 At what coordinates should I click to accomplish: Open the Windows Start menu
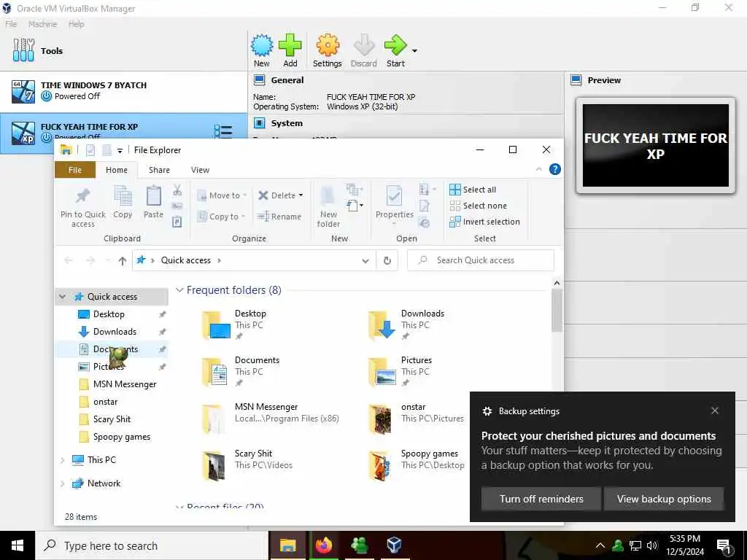[x=18, y=545]
